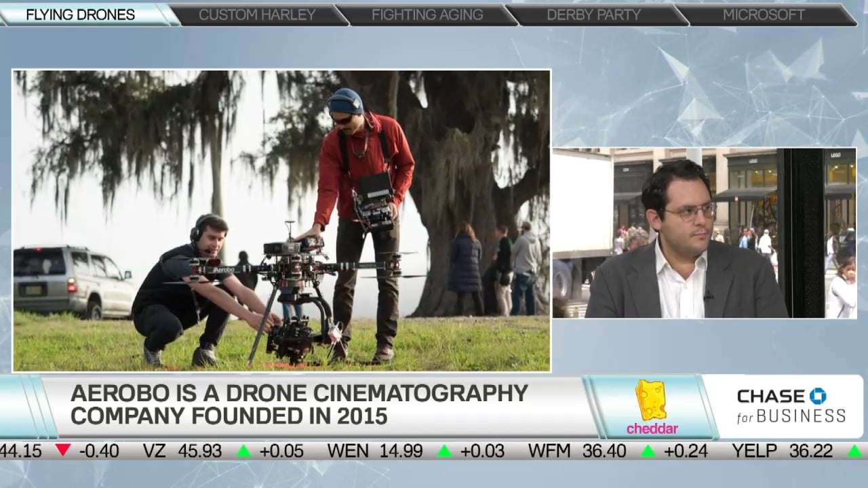868x488 pixels.
Task: Click the Aerobo label on the drone arm
Action: point(224,270)
